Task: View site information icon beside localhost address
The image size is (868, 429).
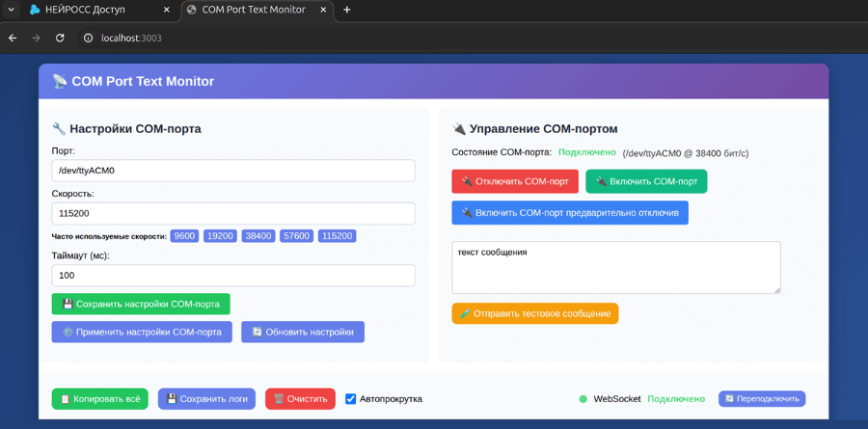Action: (x=88, y=39)
